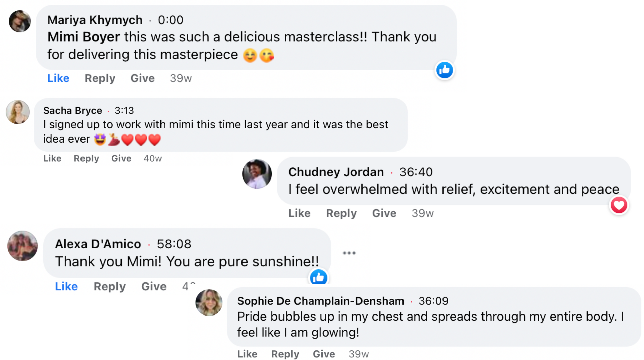Click Give under Mariya Khymych's comment
The width and height of the screenshot is (644, 360).
click(x=142, y=78)
